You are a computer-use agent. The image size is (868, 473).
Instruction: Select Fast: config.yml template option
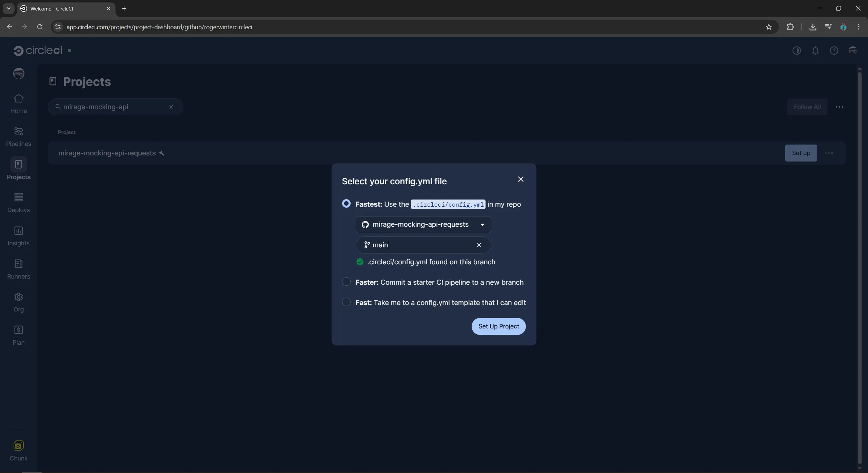click(x=346, y=302)
